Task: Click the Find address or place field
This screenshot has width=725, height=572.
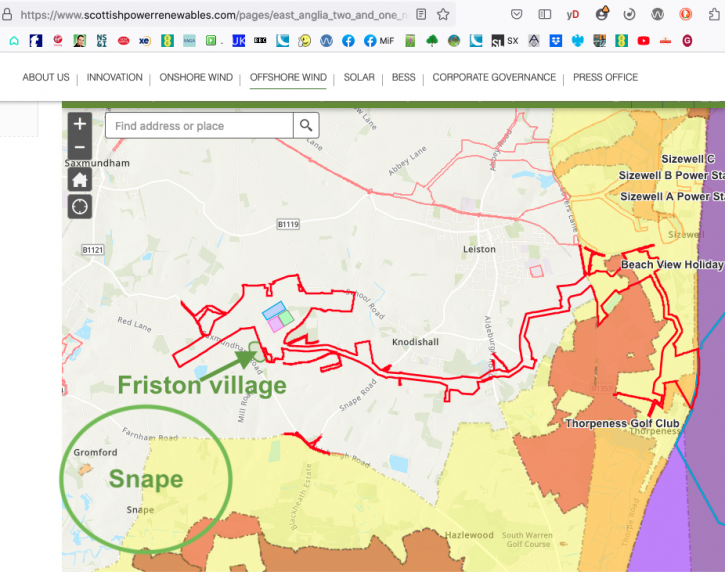Action: point(199,126)
